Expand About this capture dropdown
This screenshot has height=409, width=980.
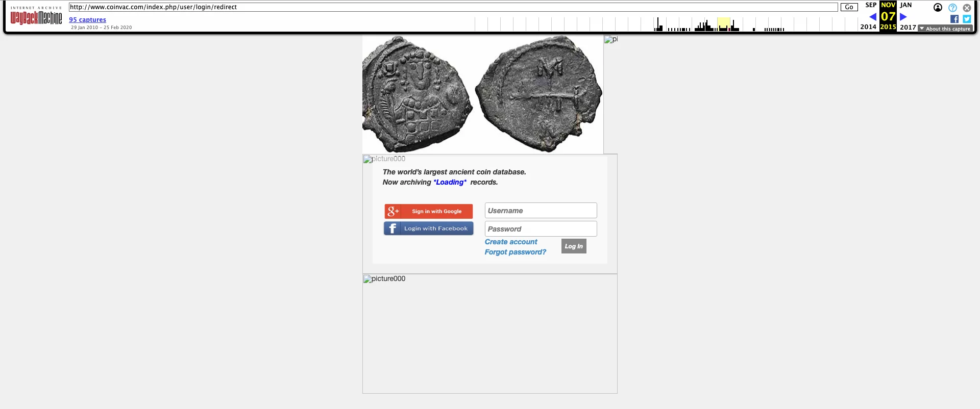pos(945,29)
